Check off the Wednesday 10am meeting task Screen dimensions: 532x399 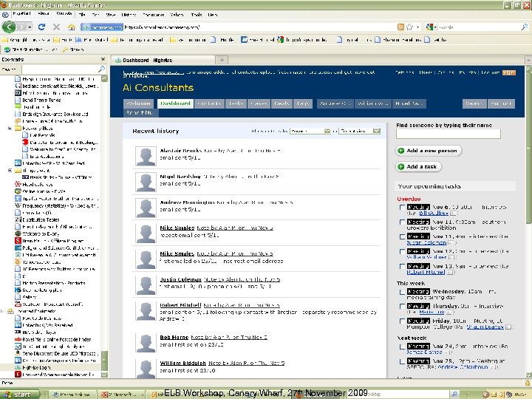click(x=402, y=291)
